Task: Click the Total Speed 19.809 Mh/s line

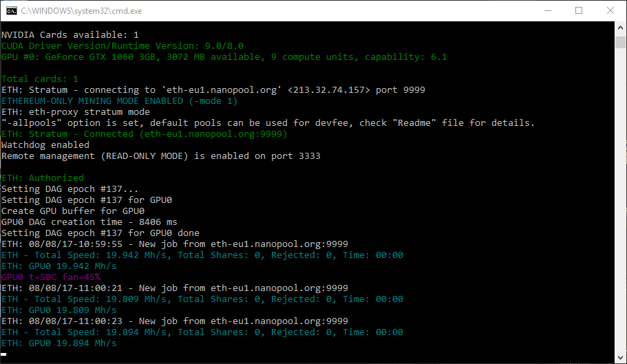Action: [202, 299]
